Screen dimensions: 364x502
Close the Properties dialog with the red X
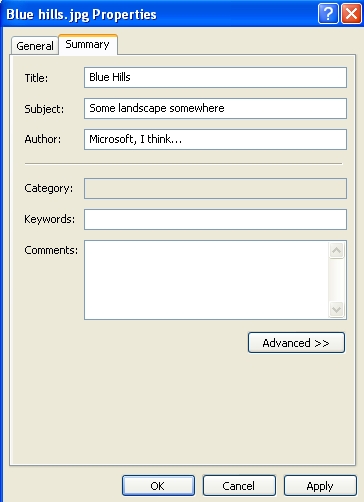[351, 14]
